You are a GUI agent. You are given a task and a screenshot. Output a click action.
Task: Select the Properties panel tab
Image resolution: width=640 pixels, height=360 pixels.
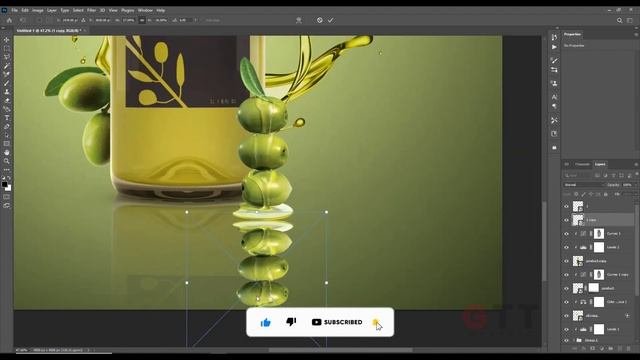click(x=573, y=34)
